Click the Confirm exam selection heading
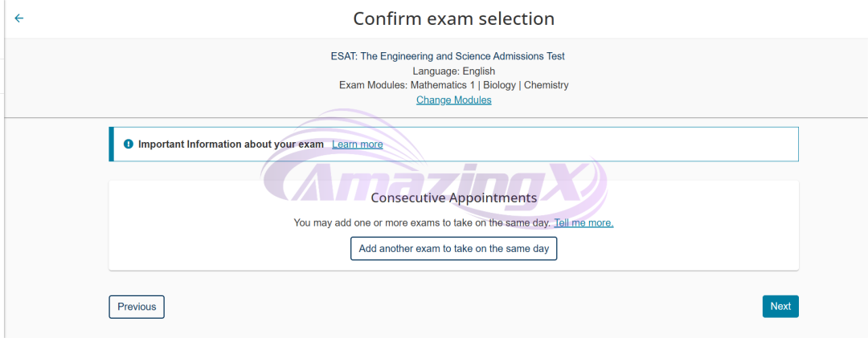This screenshot has height=338, width=868. click(453, 18)
